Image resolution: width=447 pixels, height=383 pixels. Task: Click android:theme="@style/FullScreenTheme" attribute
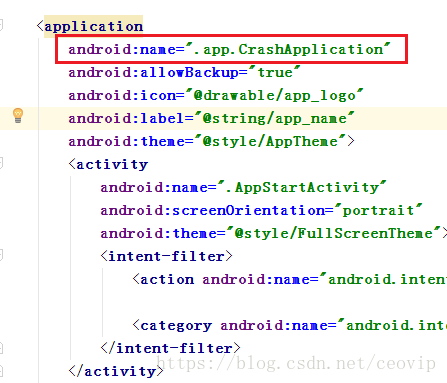pyautogui.click(x=274, y=233)
